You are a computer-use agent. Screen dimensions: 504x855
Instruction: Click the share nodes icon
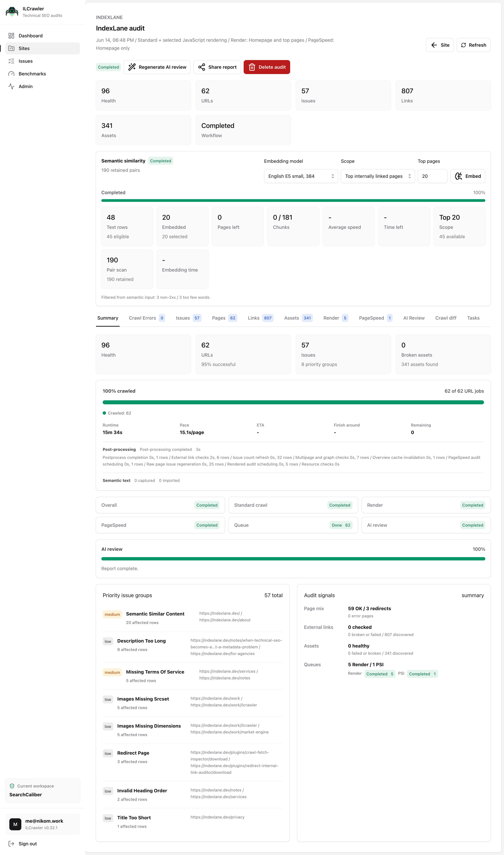[x=201, y=67]
